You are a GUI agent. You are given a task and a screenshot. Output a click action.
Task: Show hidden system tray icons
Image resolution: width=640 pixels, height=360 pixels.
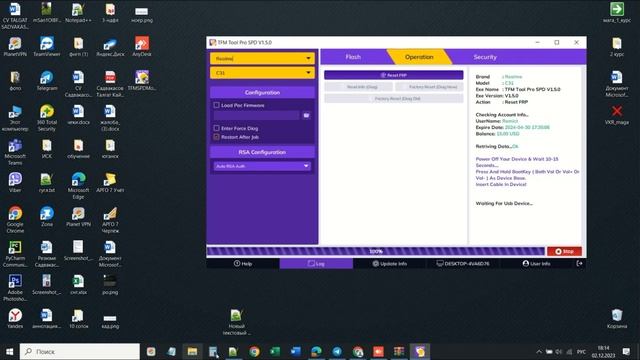[539, 351]
